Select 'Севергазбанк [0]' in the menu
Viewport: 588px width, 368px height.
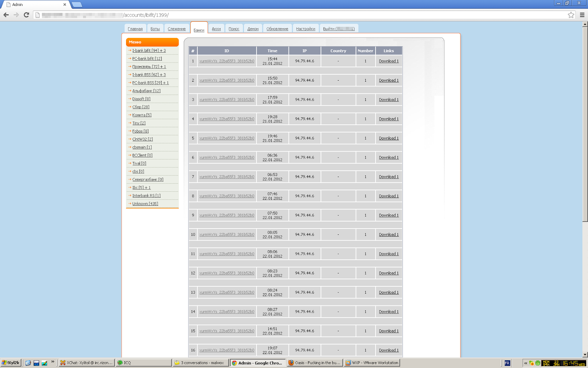[x=148, y=180]
